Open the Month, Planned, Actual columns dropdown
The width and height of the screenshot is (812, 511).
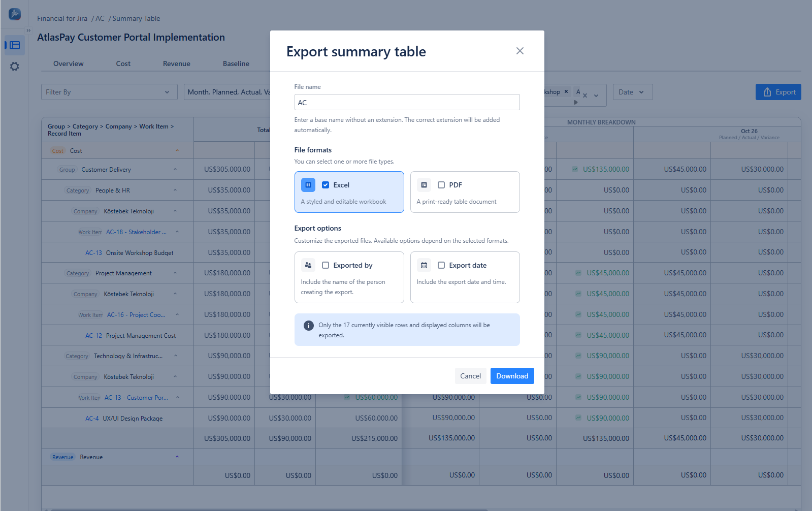[227, 92]
